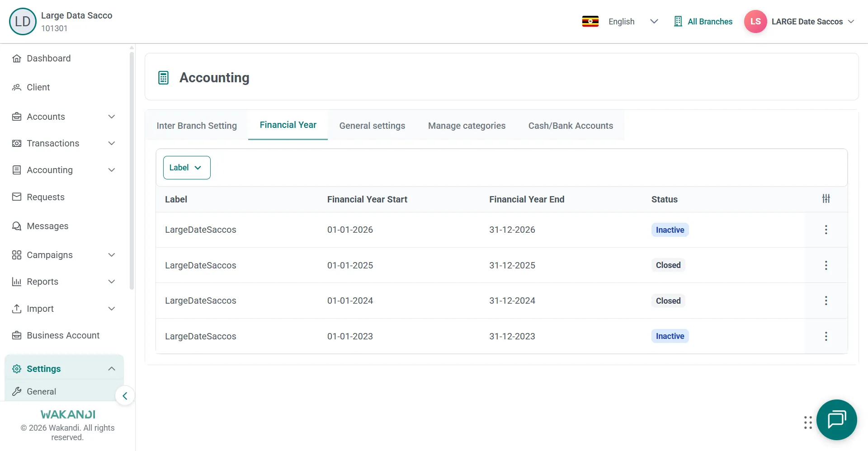Open the Cash/Bank Accounts tab
868x451 pixels.
tap(571, 126)
